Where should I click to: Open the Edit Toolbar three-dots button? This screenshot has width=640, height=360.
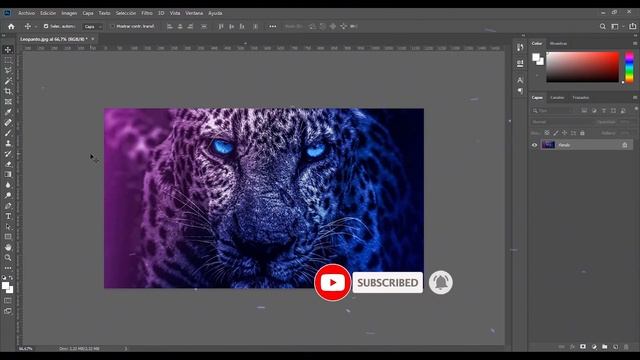[8, 268]
